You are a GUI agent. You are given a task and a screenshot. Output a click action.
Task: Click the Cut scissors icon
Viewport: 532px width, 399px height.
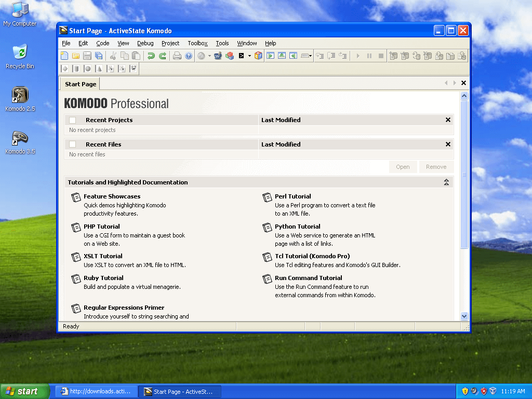tap(113, 56)
